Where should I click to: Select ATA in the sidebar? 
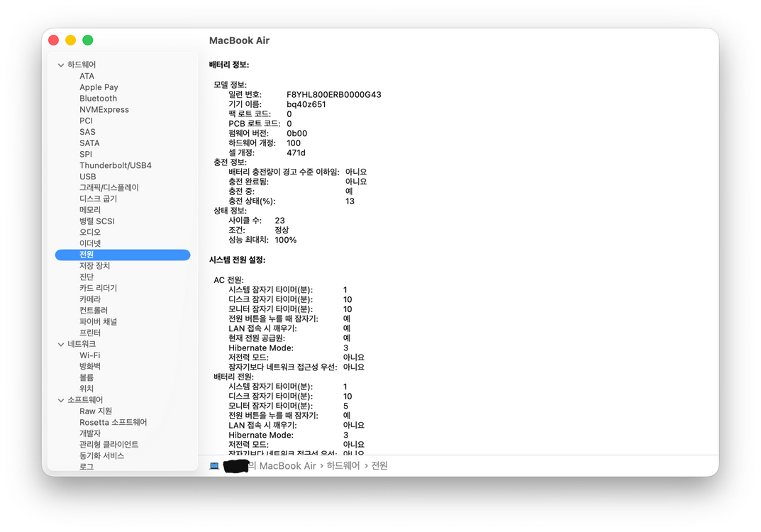pyautogui.click(x=87, y=76)
